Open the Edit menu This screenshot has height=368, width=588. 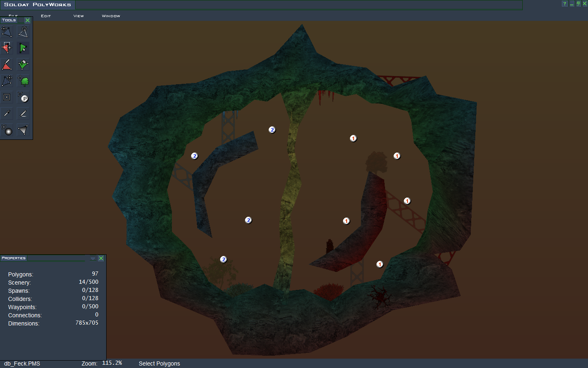(46, 16)
